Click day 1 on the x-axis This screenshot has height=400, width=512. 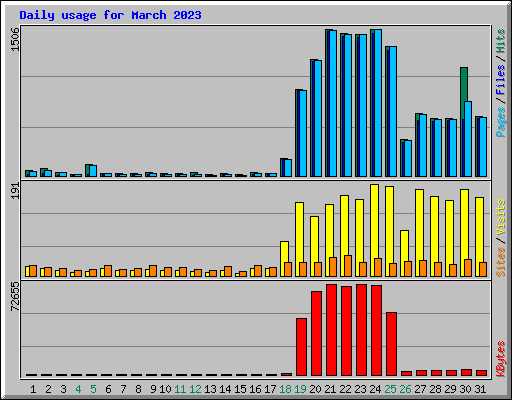[x=33, y=389]
